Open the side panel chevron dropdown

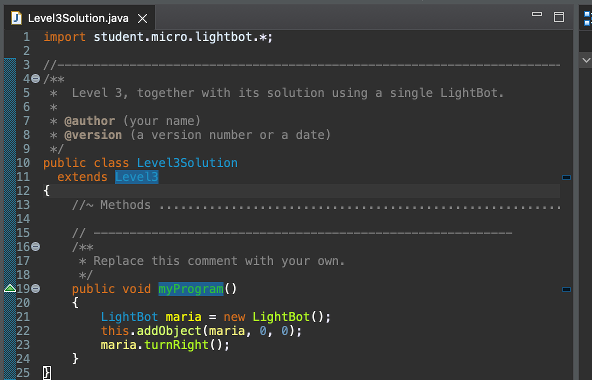coord(586,60)
